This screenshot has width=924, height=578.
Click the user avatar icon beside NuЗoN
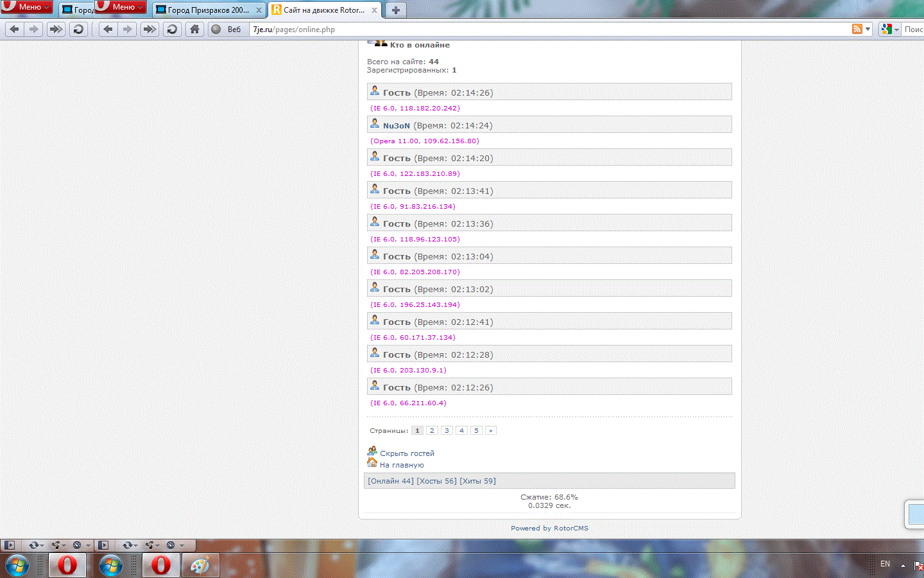click(375, 124)
